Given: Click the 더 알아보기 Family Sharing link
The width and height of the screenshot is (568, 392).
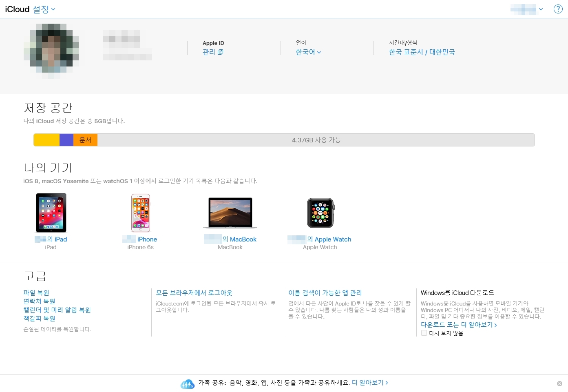Looking at the screenshot, I should (x=370, y=383).
